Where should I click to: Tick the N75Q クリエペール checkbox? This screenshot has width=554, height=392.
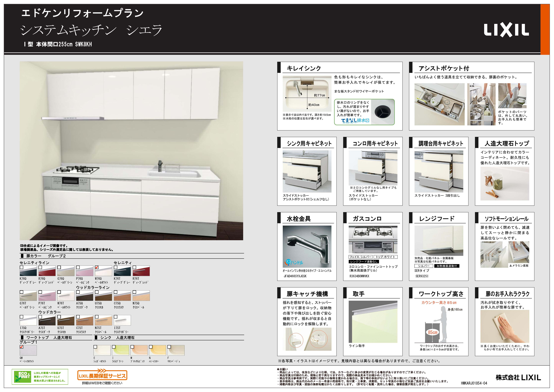(134, 292)
